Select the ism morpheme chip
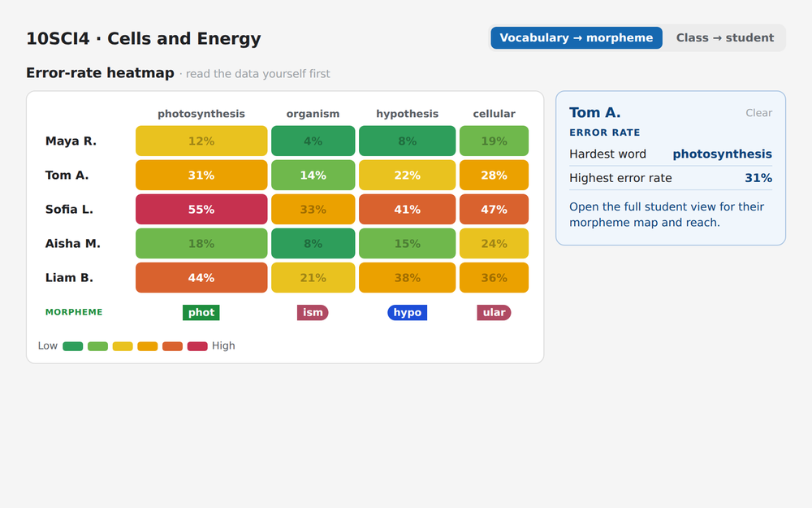Screen dimensions: 812x508 [x=313, y=313]
